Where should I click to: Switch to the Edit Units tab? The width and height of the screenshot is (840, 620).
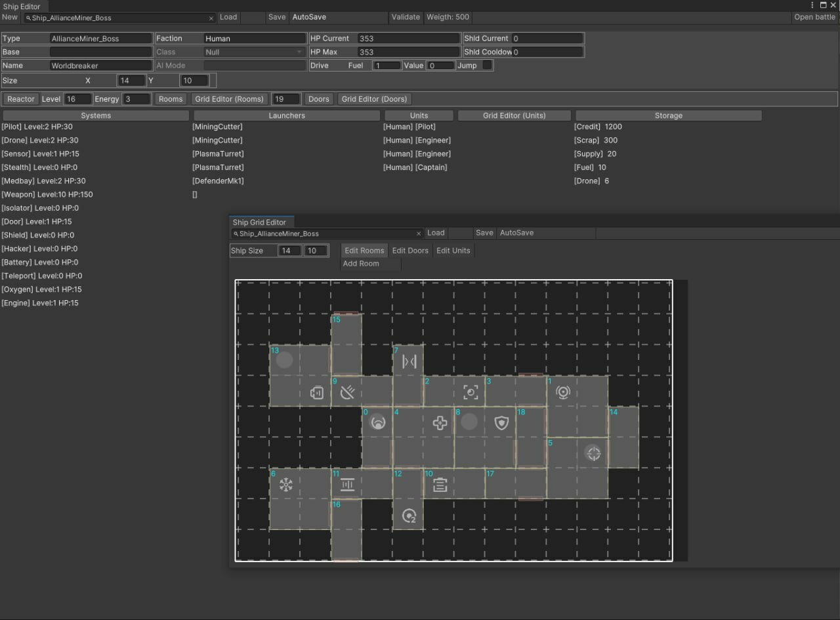coord(453,250)
